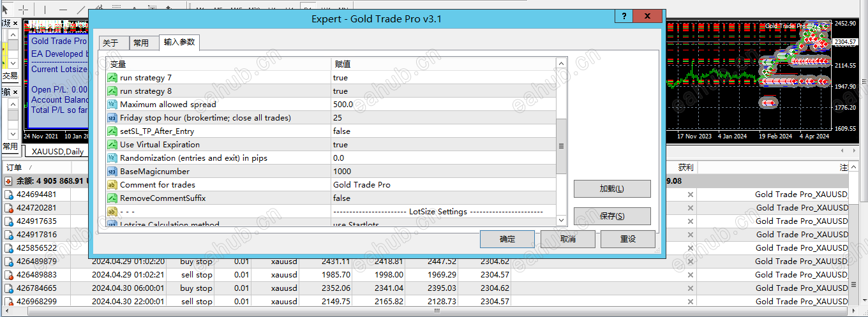Click the 赋值 column header in the parameter table
This screenshot has width=868, height=317.
[444, 64]
